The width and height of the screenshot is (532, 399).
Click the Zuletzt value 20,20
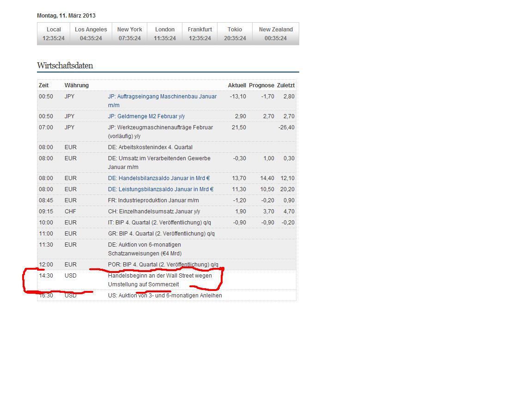tap(287, 189)
